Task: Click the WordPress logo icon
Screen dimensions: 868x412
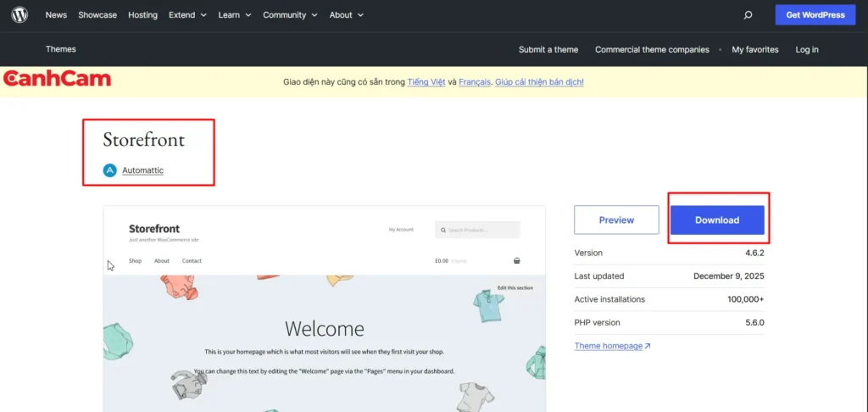Action: [x=19, y=14]
